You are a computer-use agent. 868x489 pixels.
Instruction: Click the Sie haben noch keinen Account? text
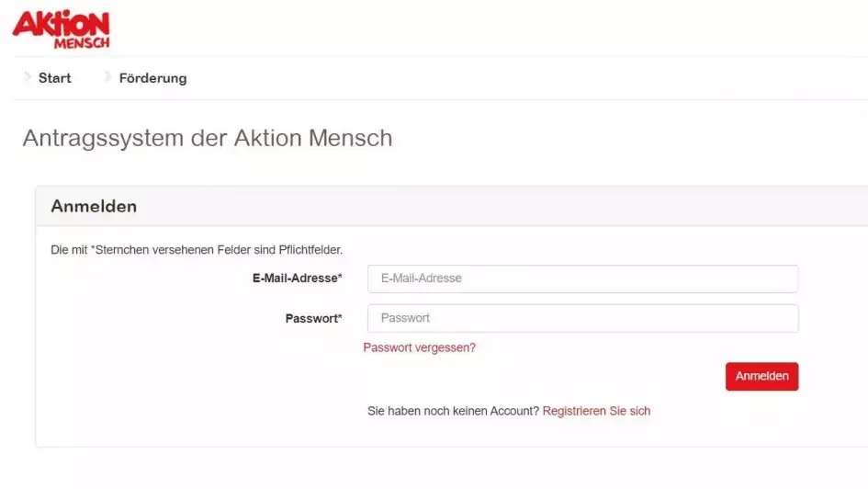pyautogui.click(x=454, y=411)
